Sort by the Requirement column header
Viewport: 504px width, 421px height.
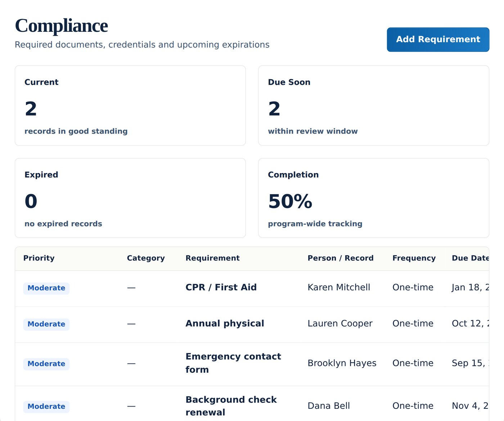pos(212,258)
